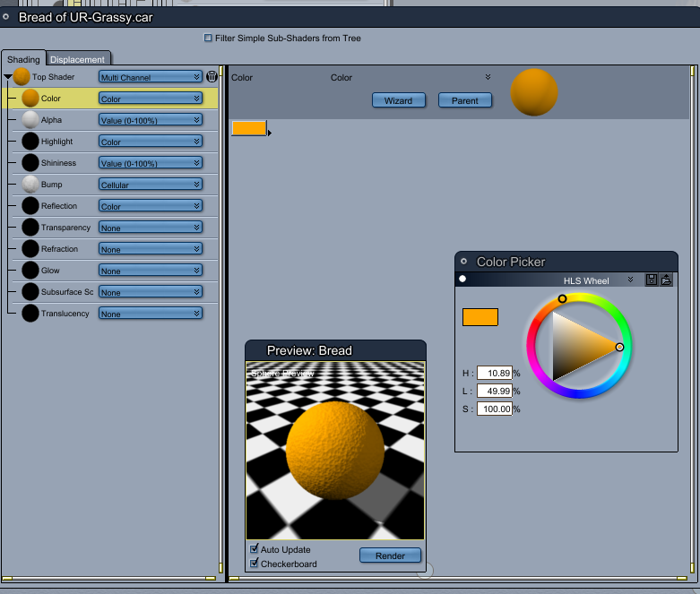Click the Top Shader sphere icon
Viewport: 700px width, 594px height.
[22, 77]
